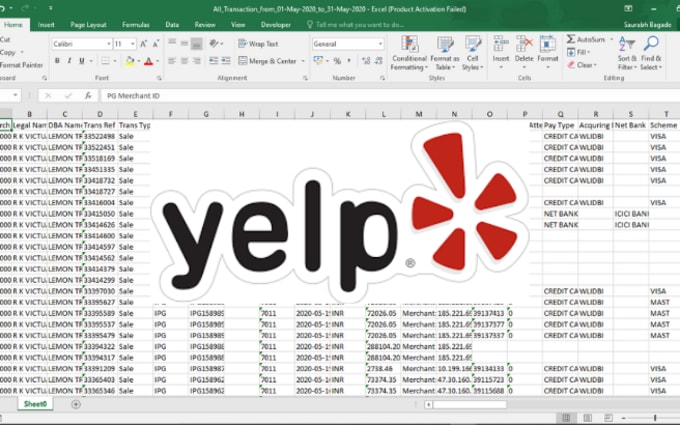Image resolution: width=680 pixels, height=425 pixels.
Task: Open AutoSum dropdown arrow
Action: click(611, 39)
